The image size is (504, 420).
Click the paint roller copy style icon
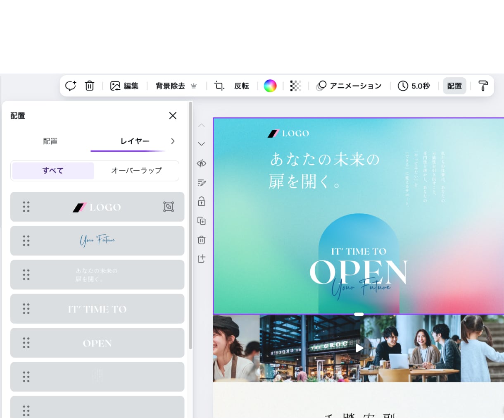tap(483, 86)
